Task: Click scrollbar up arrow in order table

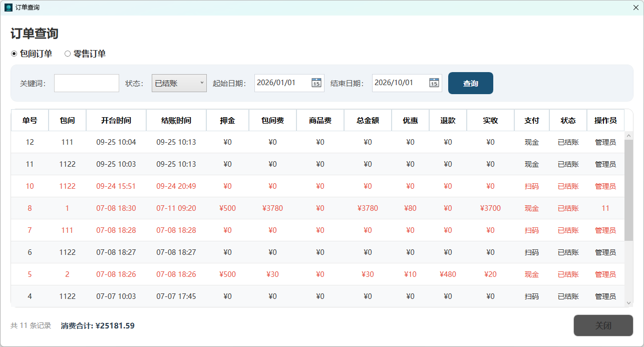Action: coord(628,136)
